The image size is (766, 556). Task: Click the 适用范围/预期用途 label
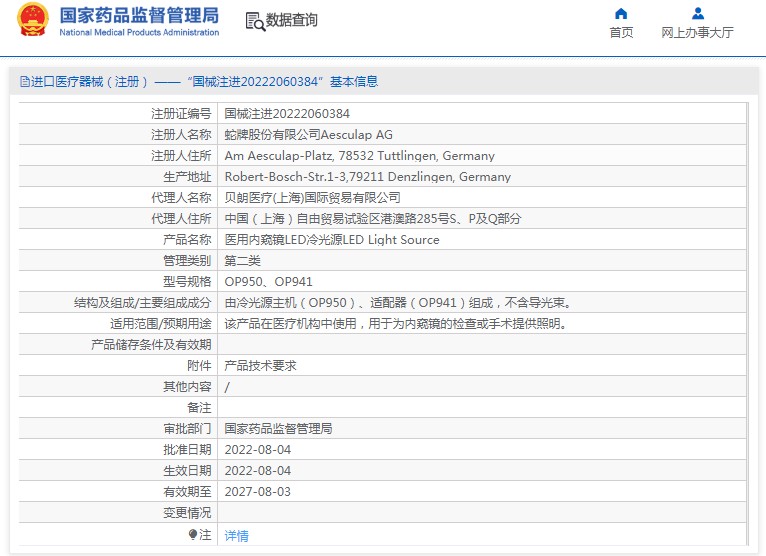tap(161, 323)
